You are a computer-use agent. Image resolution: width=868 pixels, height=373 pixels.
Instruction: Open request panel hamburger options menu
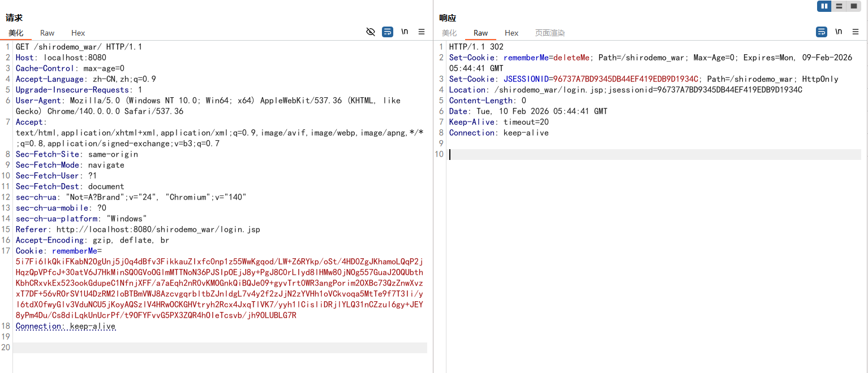(x=422, y=32)
